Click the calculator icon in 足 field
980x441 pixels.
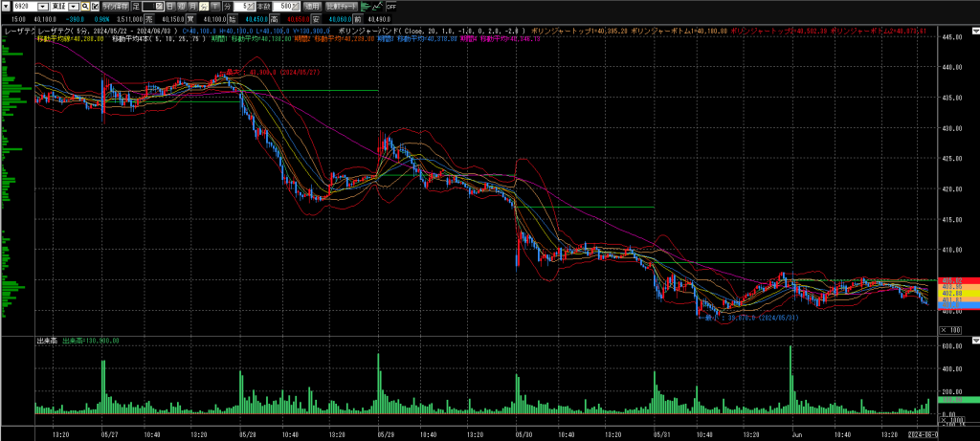[159, 6]
